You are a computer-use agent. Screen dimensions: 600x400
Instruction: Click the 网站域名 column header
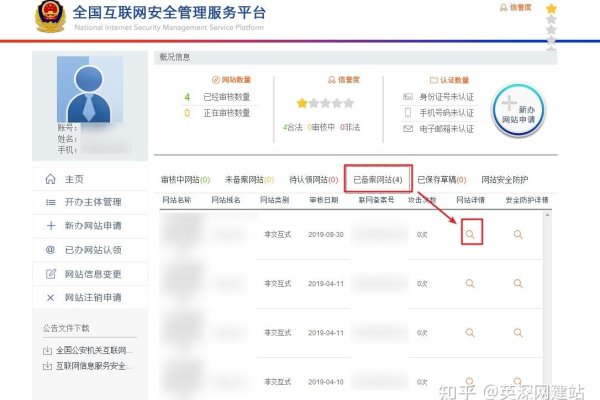click(226, 200)
